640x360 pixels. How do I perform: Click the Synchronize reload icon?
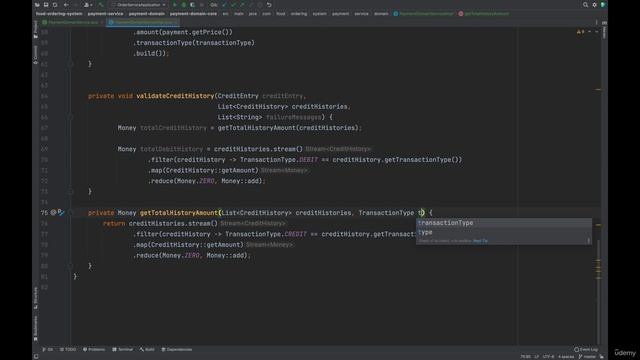pos(55,5)
